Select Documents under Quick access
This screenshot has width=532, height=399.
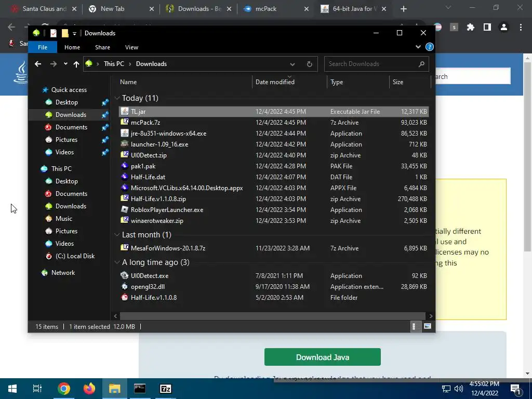71,127
